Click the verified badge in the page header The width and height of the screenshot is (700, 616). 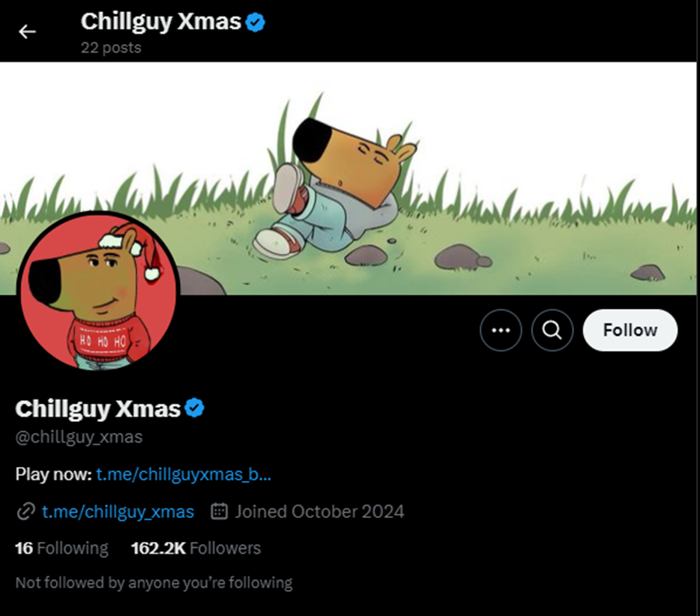point(252,22)
